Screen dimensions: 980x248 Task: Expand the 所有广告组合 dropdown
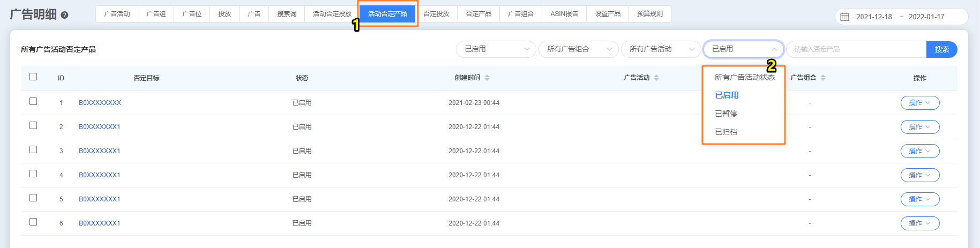[579, 49]
